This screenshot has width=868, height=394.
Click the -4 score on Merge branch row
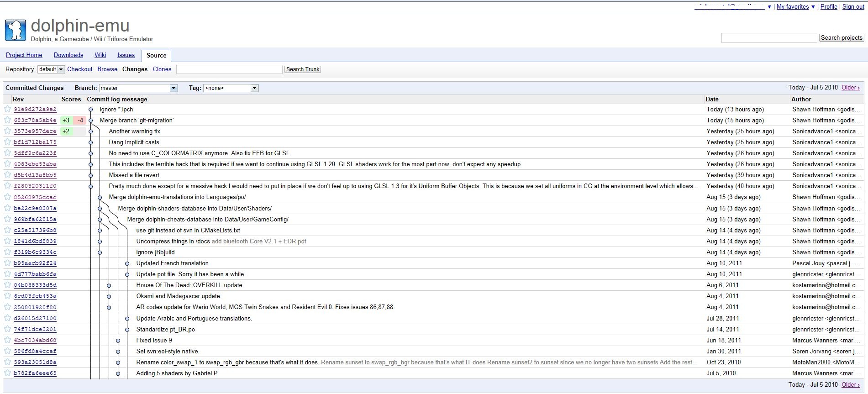click(x=80, y=120)
